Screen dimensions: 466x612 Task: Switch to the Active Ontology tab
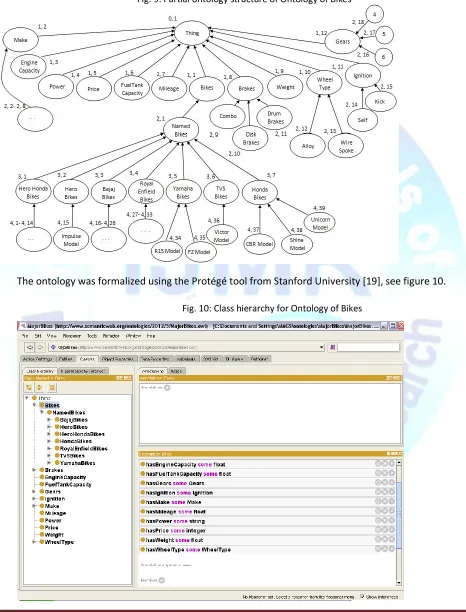37,359
